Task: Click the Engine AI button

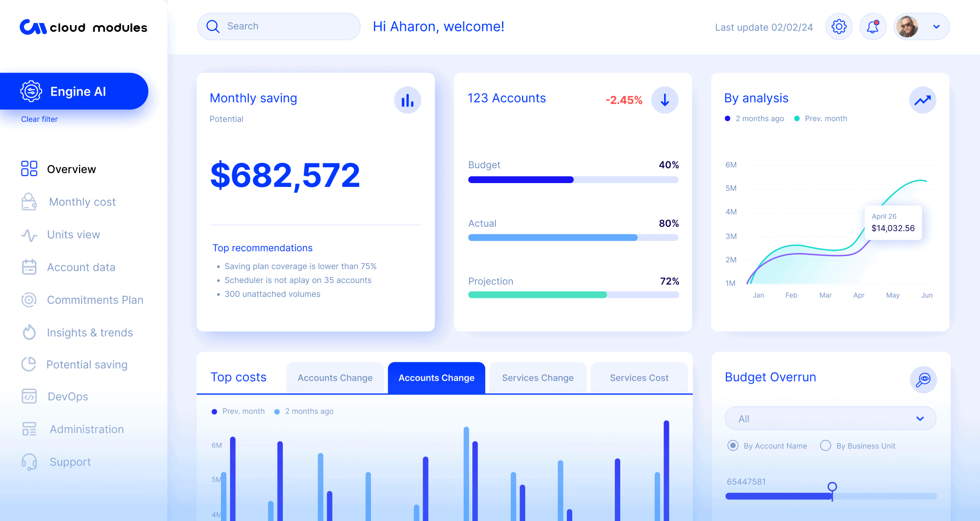Action: (74, 92)
